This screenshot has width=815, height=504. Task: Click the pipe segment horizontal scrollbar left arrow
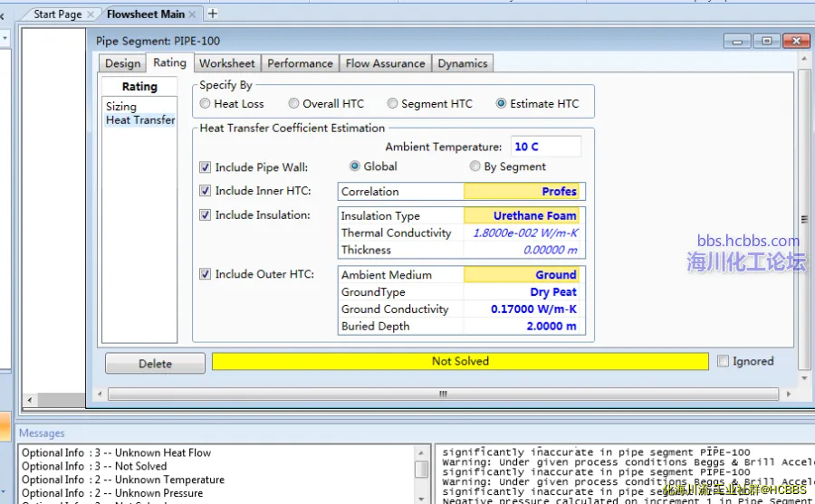click(x=100, y=394)
